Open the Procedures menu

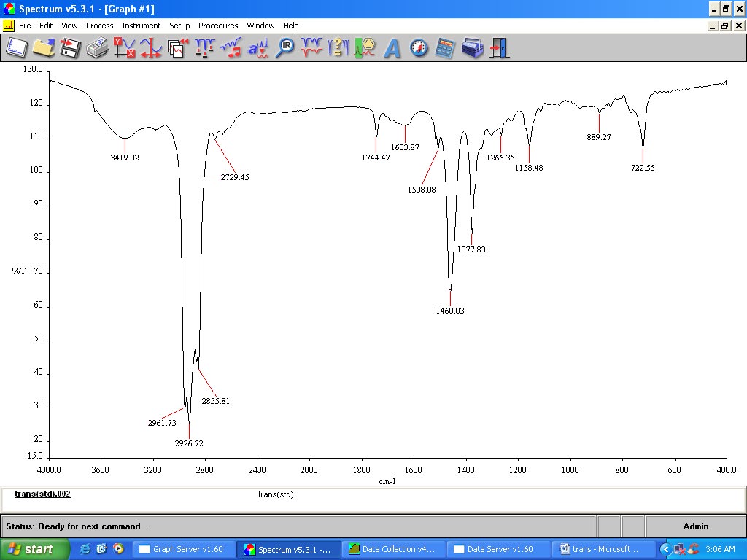tap(218, 26)
